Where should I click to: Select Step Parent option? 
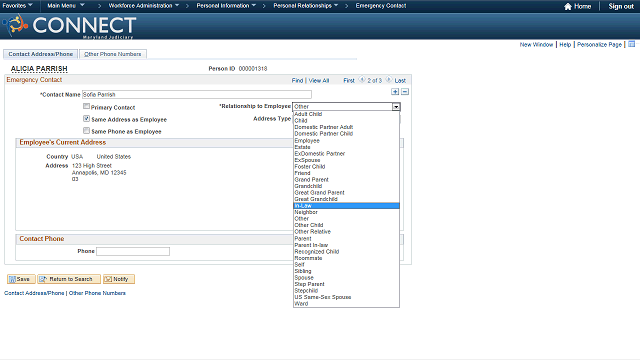(346, 284)
